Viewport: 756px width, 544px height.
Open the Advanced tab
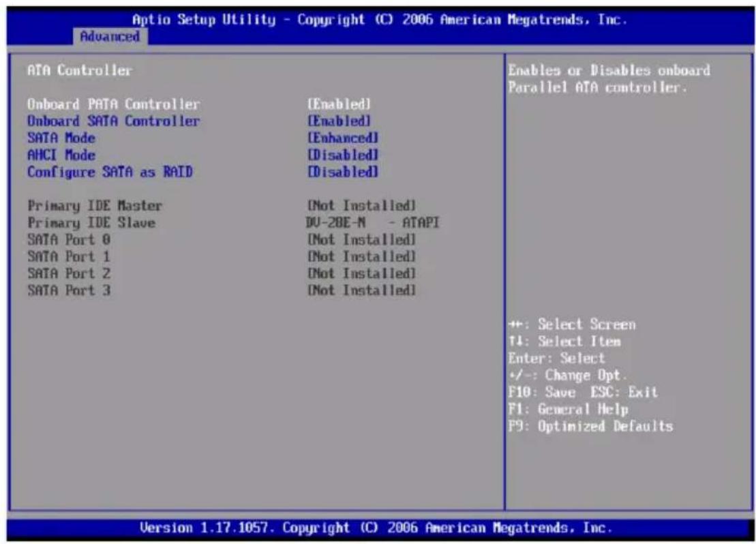click(110, 36)
